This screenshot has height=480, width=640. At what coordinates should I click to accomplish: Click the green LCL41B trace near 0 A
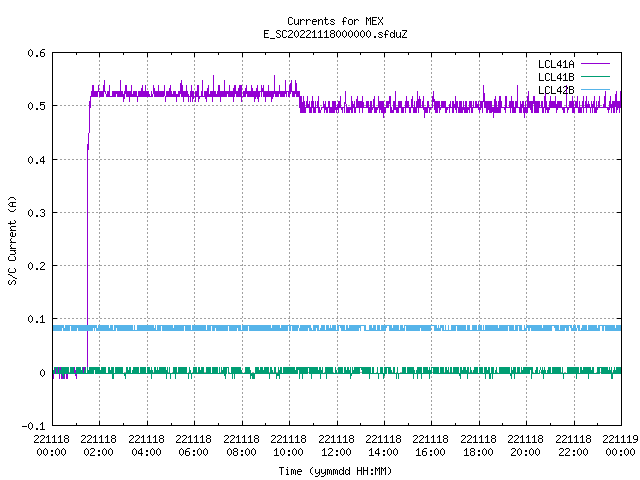pyautogui.click(x=337, y=371)
